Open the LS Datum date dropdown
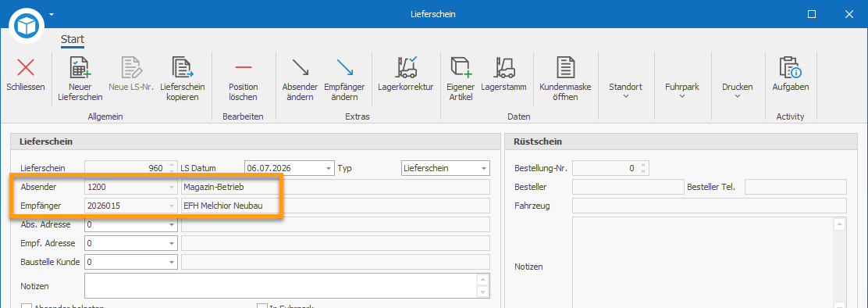 click(329, 168)
